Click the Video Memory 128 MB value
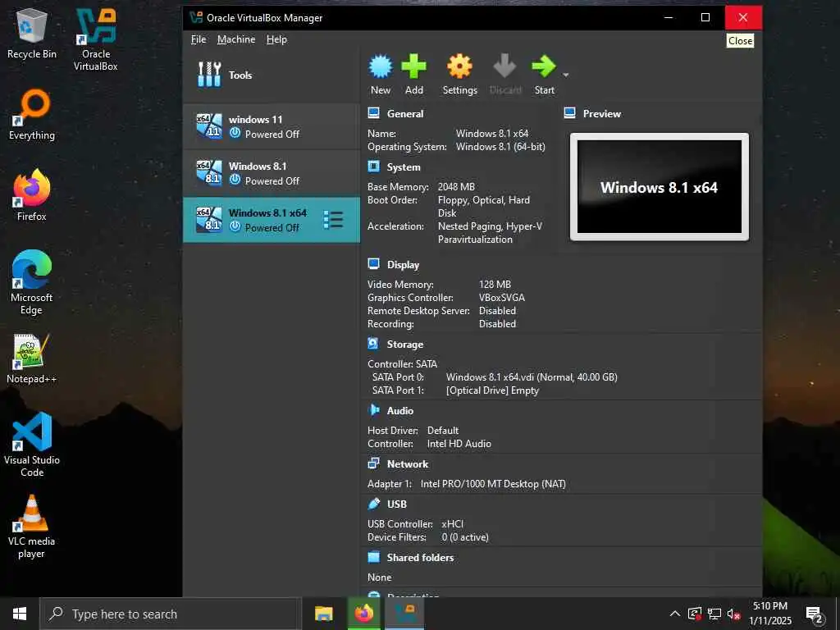 (495, 285)
